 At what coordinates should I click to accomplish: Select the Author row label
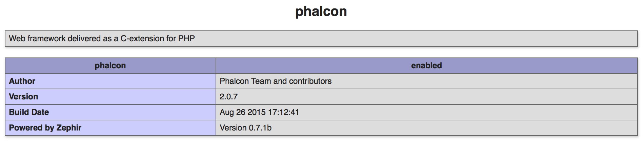110,81
